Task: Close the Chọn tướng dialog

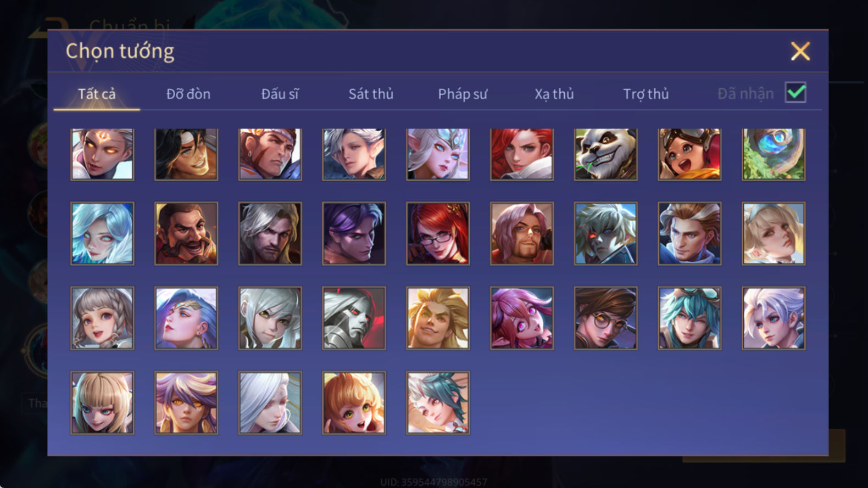Action: [800, 51]
